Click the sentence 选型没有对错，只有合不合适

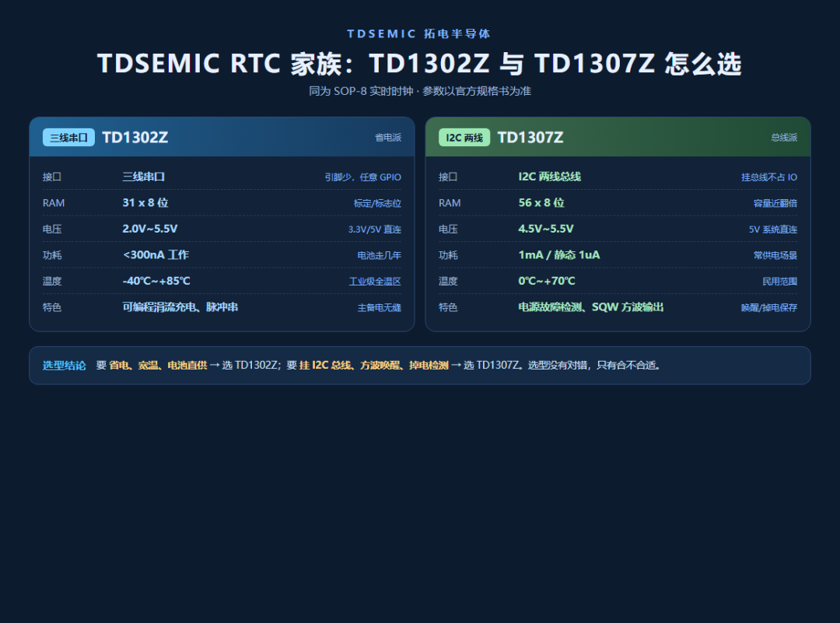[x=593, y=366]
